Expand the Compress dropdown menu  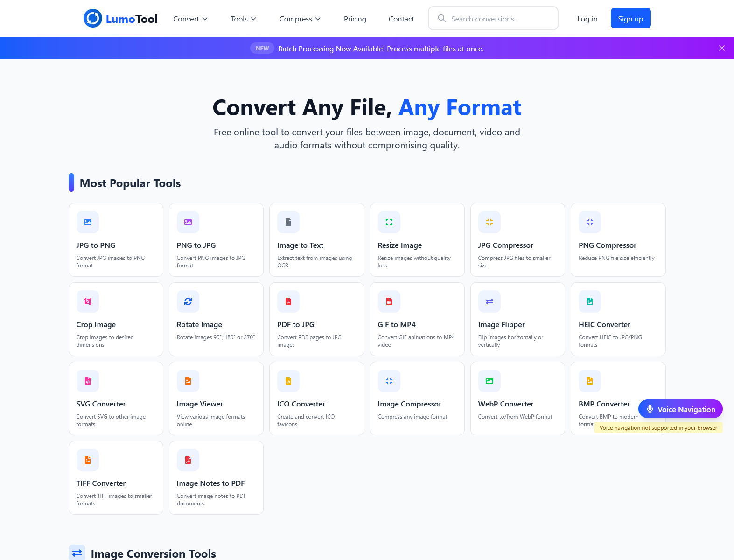tap(300, 19)
